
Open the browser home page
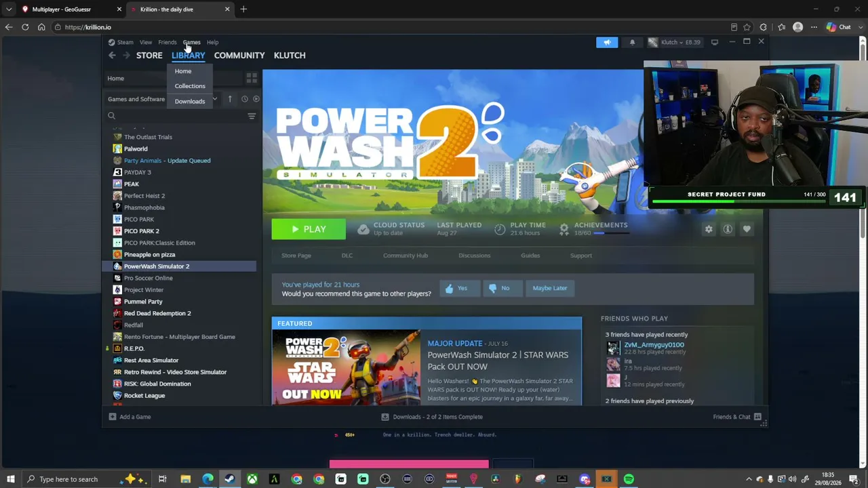pyautogui.click(x=41, y=27)
